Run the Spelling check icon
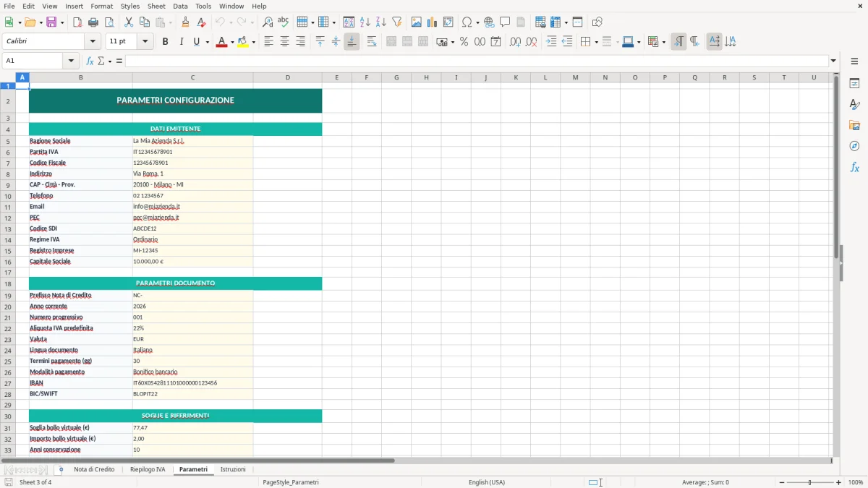The image size is (868, 488). [284, 22]
